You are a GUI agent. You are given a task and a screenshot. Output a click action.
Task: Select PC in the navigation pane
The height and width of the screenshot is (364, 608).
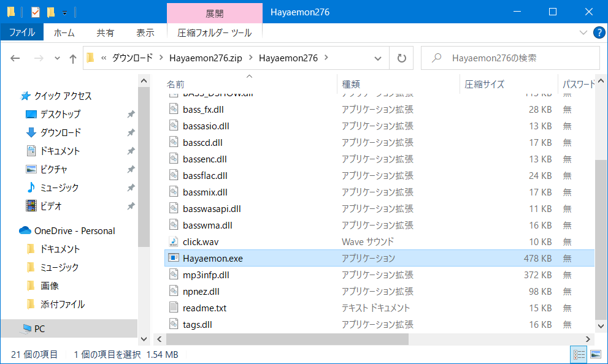[x=39, y=328]
